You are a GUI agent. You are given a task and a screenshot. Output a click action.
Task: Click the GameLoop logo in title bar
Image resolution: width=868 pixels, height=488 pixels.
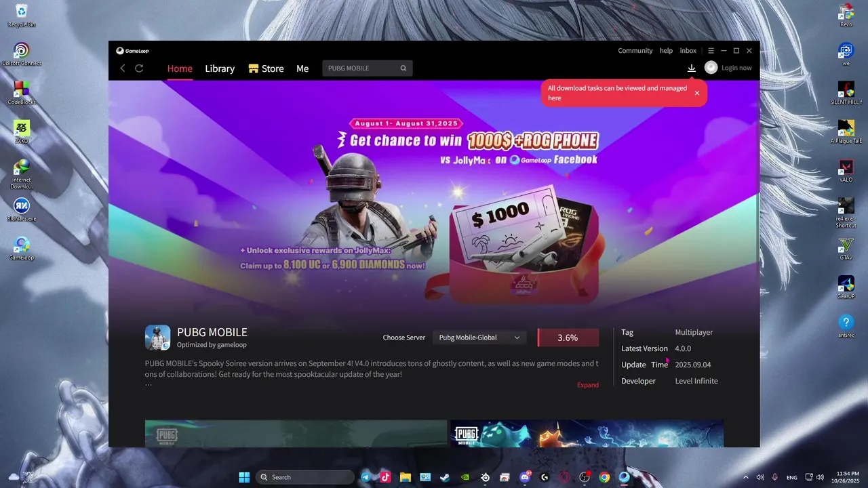pyautogui.click(x=132, y=51)
